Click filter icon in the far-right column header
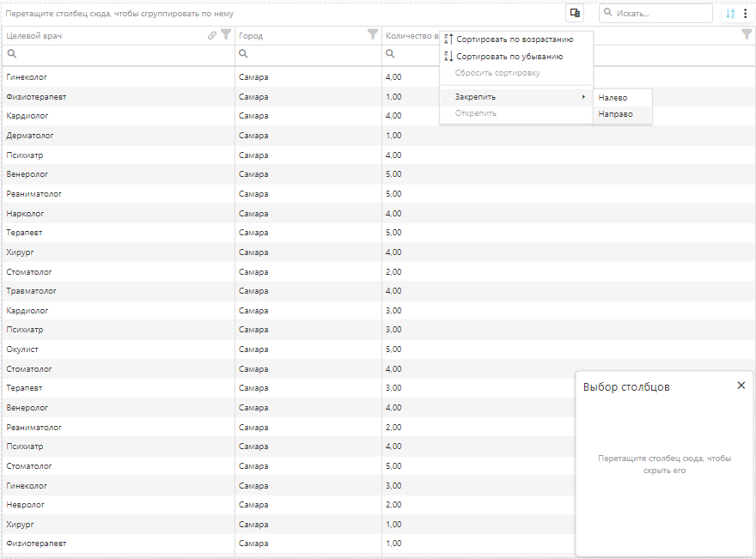756x559 pixels. coord(747,35)
